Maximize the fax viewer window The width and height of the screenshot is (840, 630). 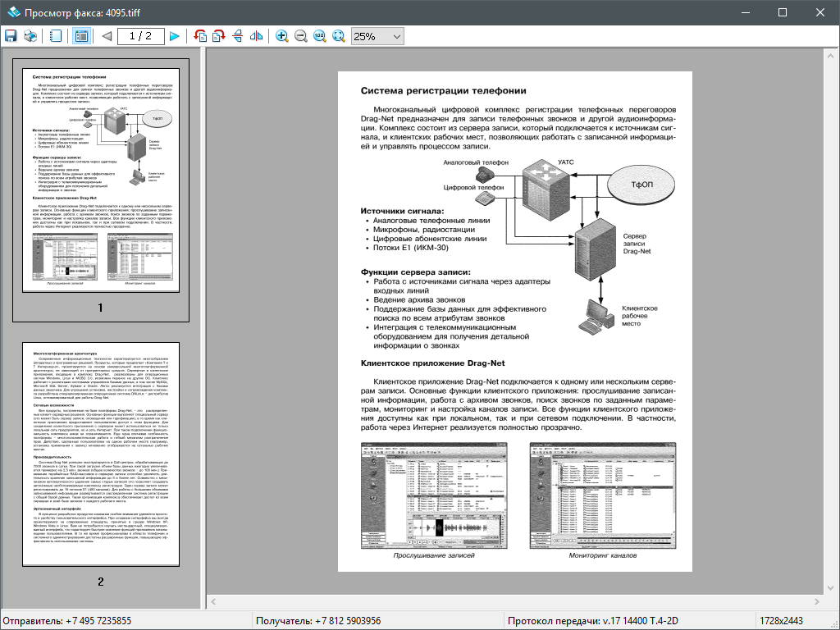pyautogui.click(x=782, y=12)
